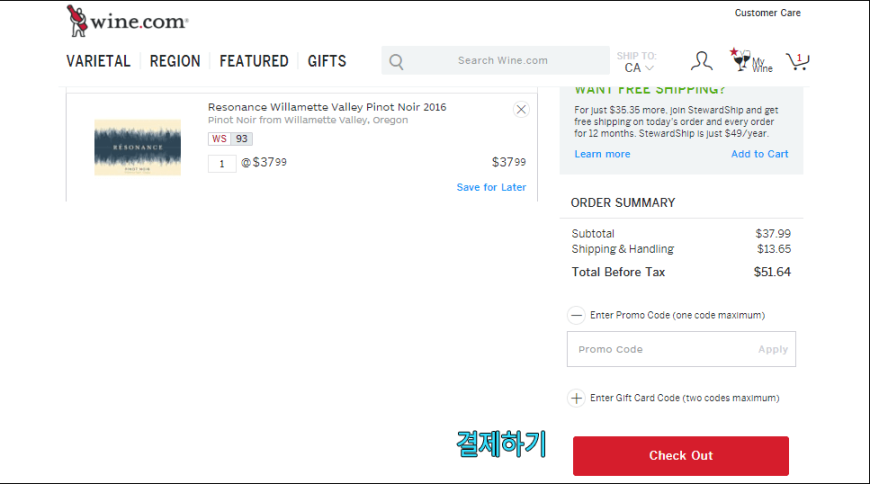Viewport: 870px width, 484px height.
Task: Click the Subtotal $37.99 value
Action: 773,234
